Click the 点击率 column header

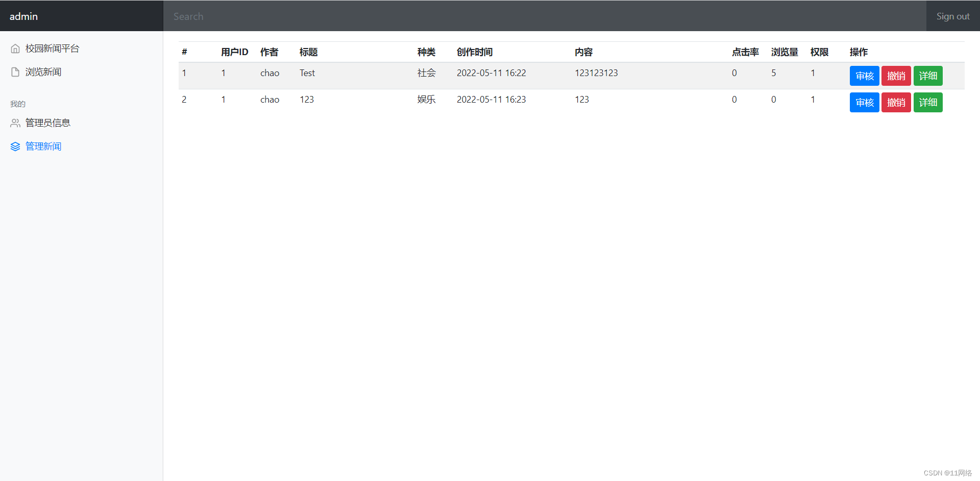[745, 52]
